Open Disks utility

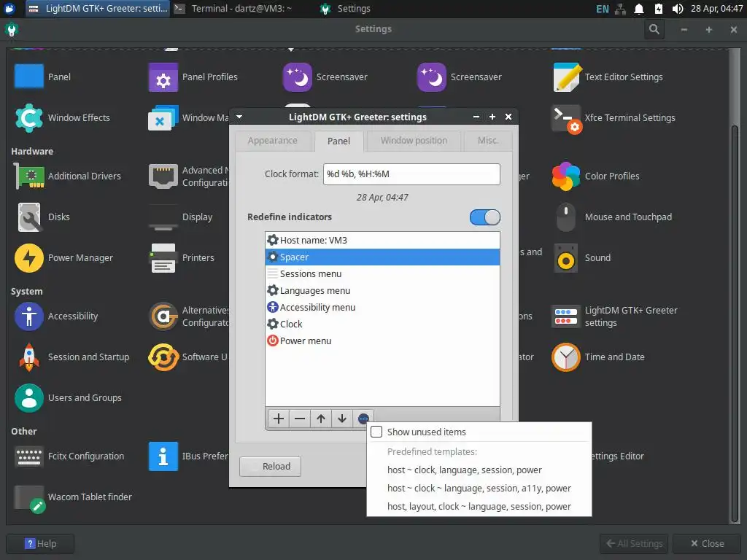point(29,217)
